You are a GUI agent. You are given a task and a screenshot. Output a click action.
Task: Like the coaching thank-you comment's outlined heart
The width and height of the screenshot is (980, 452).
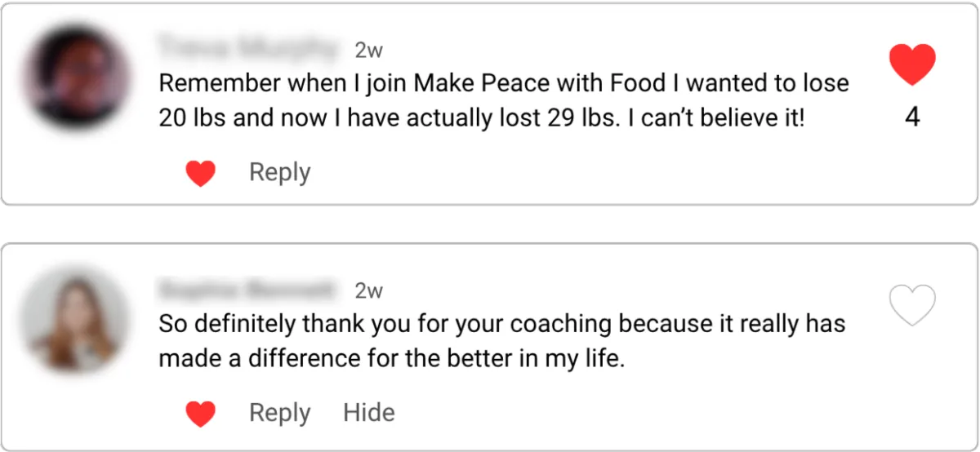(912, 305)
